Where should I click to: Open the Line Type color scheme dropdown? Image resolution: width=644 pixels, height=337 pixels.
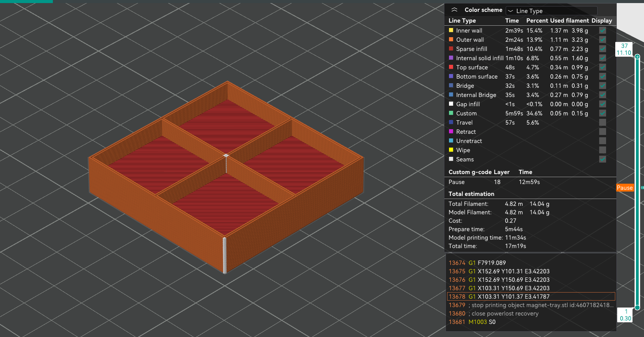point(551,11)
